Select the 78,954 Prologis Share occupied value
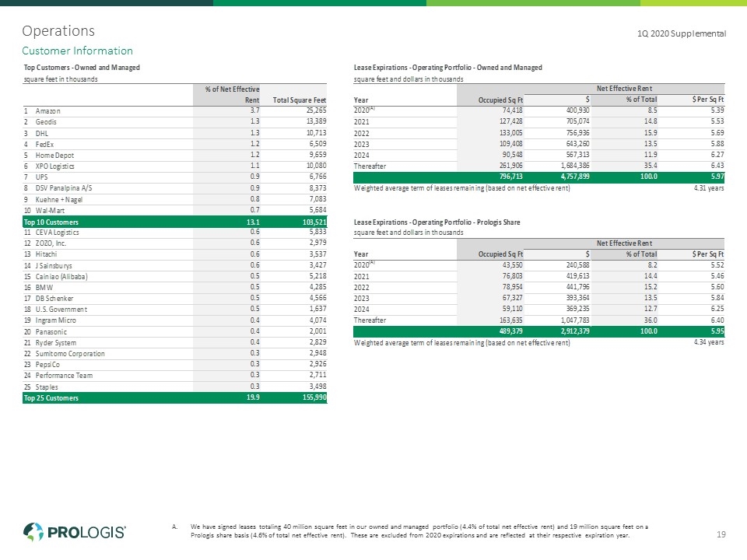The image size is (747, 560). pyautogui.click(x=512, y=287)
